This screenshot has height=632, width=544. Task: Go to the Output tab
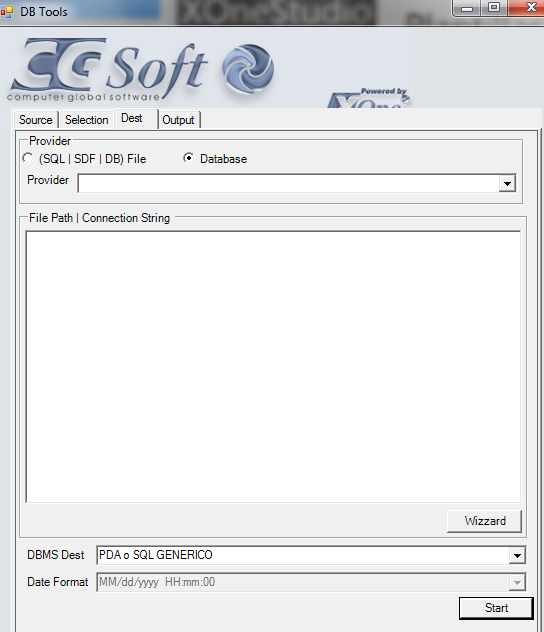click(x=178, y=120)
